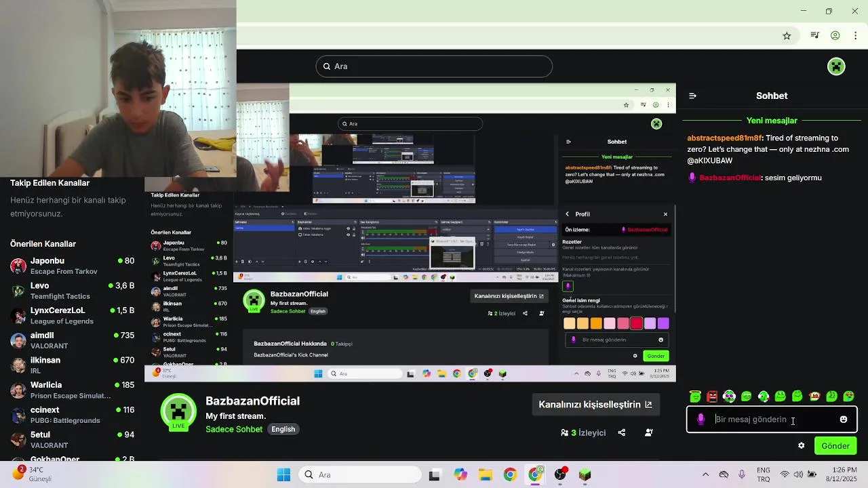Viewport: 868px width, 488px height.
Task: Pick the red name color in stream preview
Action: [x=636, y=323]
